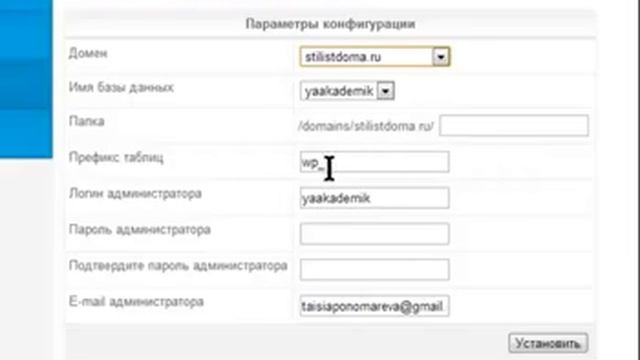
Task: Expand the Имя базы данных dropdown arrow
Action: 385,91
